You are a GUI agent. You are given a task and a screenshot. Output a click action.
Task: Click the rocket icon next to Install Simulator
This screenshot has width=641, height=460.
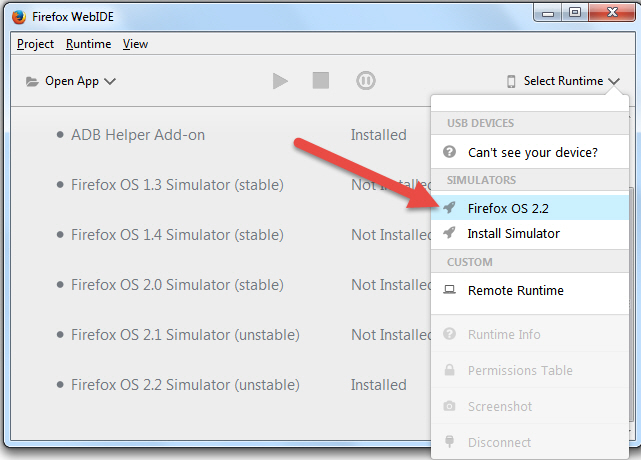[x=449, y=233]
